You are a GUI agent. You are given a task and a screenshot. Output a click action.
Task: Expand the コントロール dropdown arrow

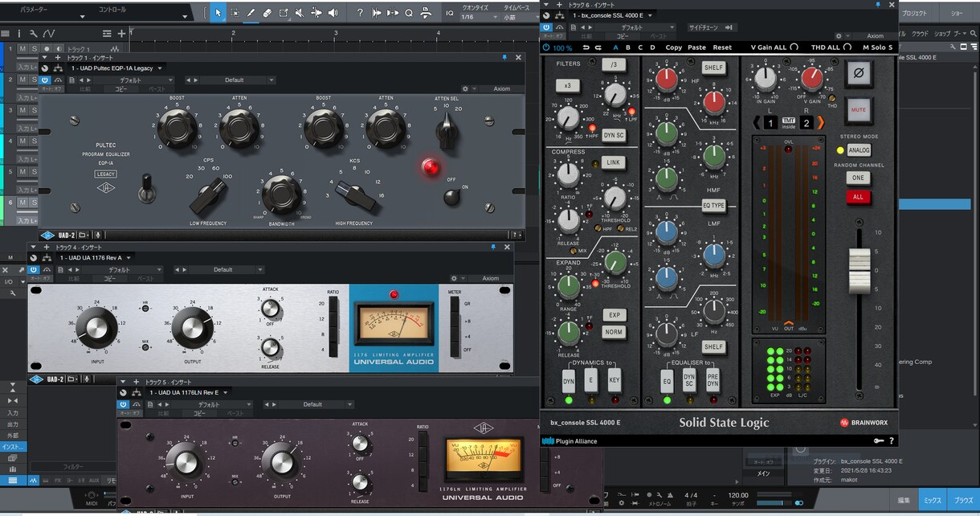tap(184, 15)
